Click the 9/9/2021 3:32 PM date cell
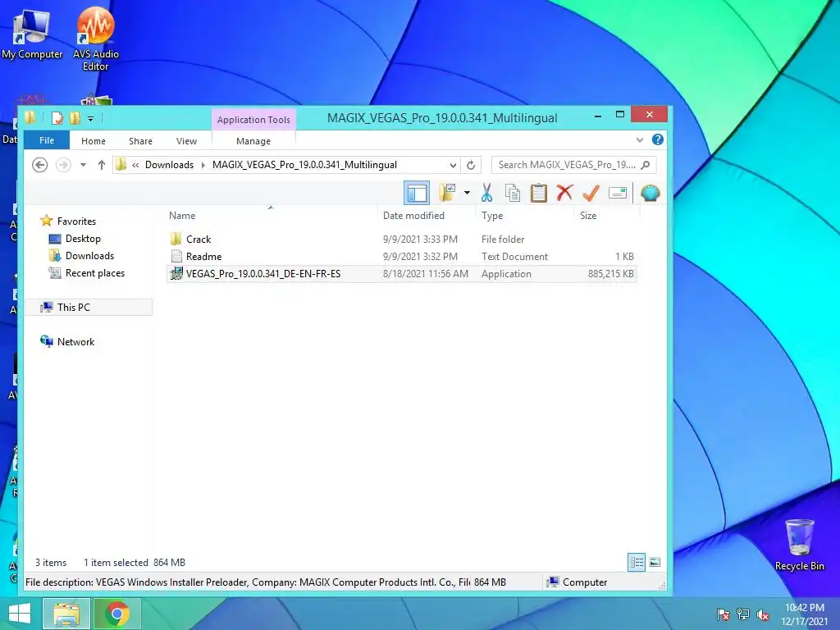 (420, 257)
